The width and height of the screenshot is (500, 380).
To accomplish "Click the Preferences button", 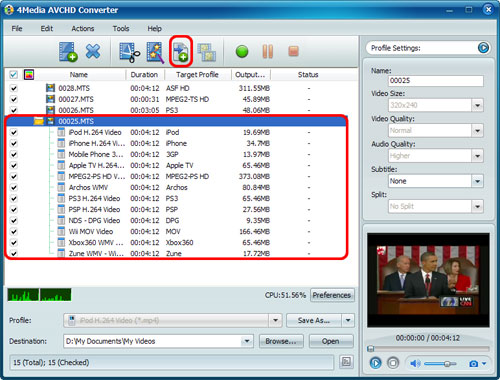I will point(332,295).
